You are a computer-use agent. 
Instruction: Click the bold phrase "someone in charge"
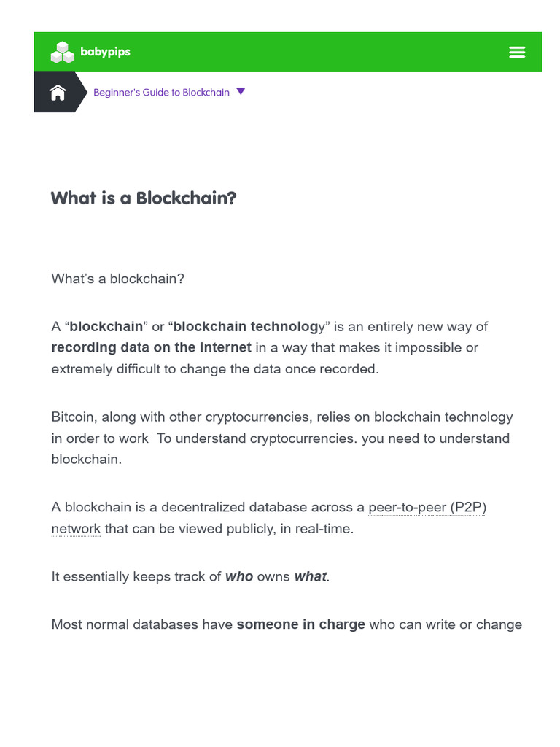(x=300, y=624)
